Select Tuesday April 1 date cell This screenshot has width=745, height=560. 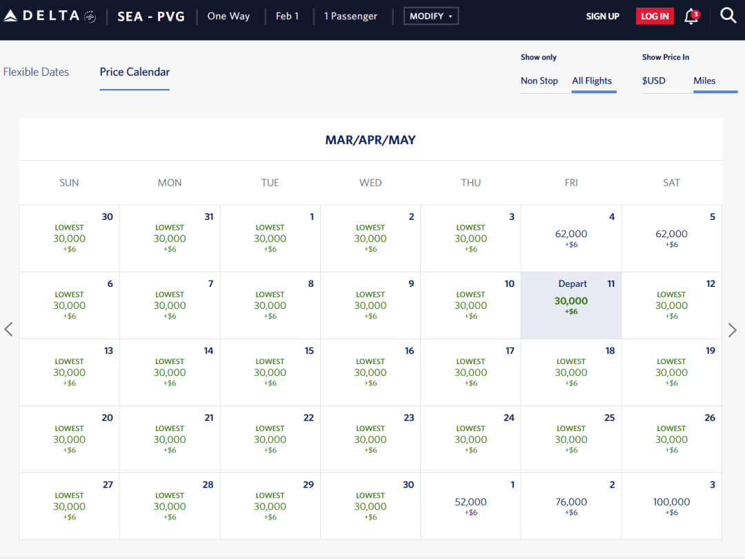(x=270, y=239)
